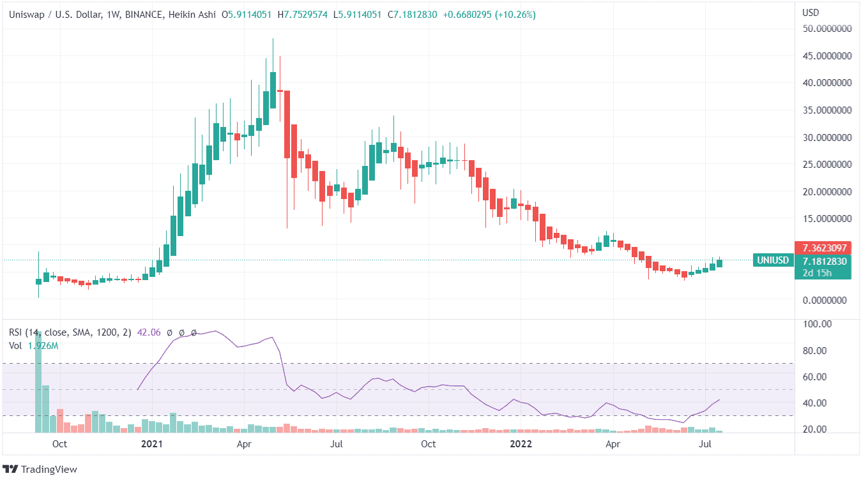This screenshot has width=868, height=483.
Task: Click the first Oct label on time axis
Action: [59, 444]
